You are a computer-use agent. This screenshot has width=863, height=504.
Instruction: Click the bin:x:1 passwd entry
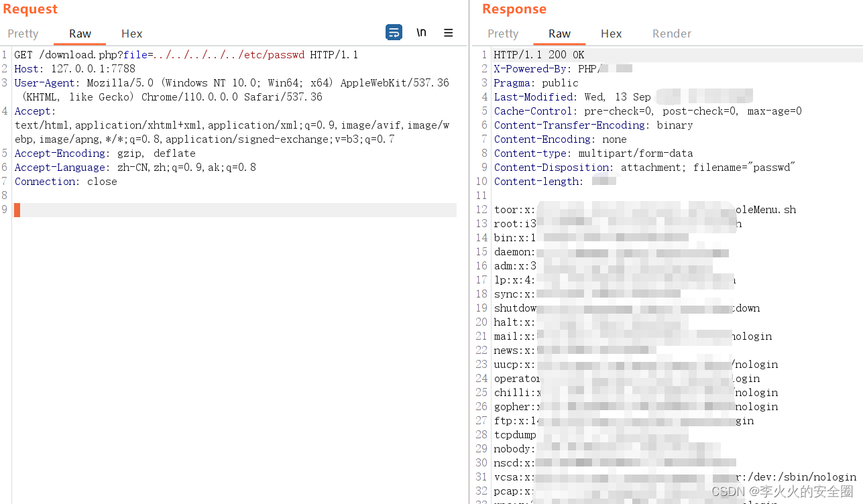pos(591,238)
